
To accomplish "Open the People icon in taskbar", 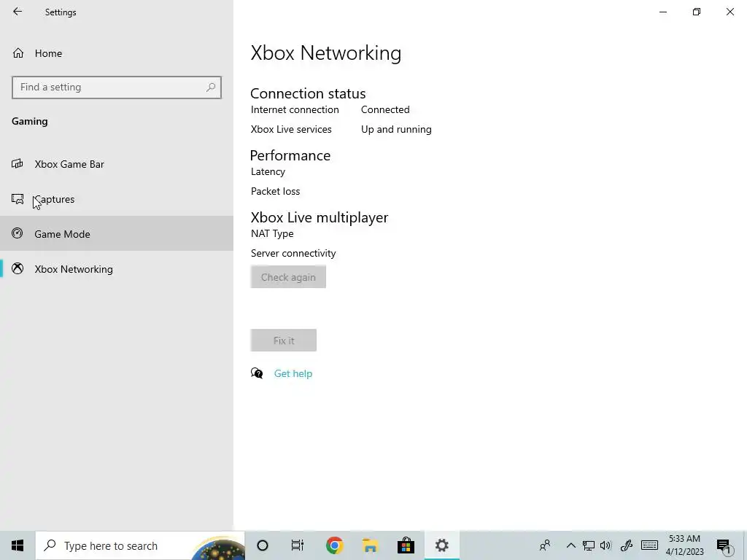I will coord(545,545).
